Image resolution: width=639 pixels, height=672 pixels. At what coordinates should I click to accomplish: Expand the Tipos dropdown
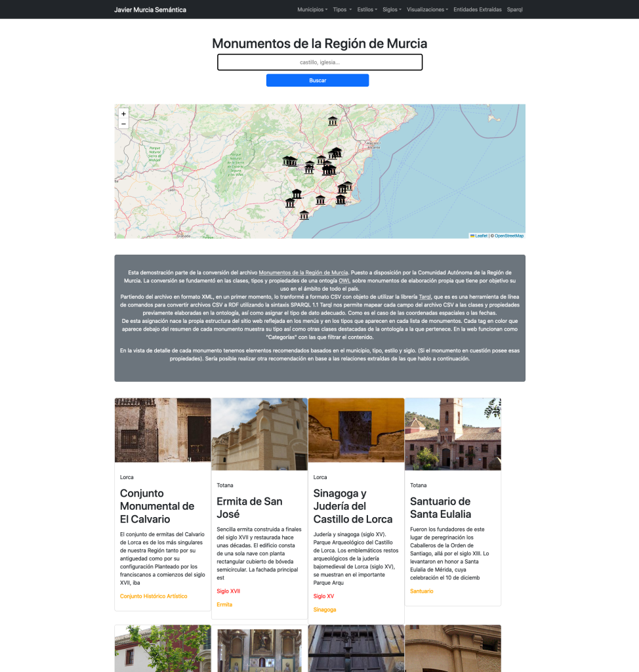[342, 10]
